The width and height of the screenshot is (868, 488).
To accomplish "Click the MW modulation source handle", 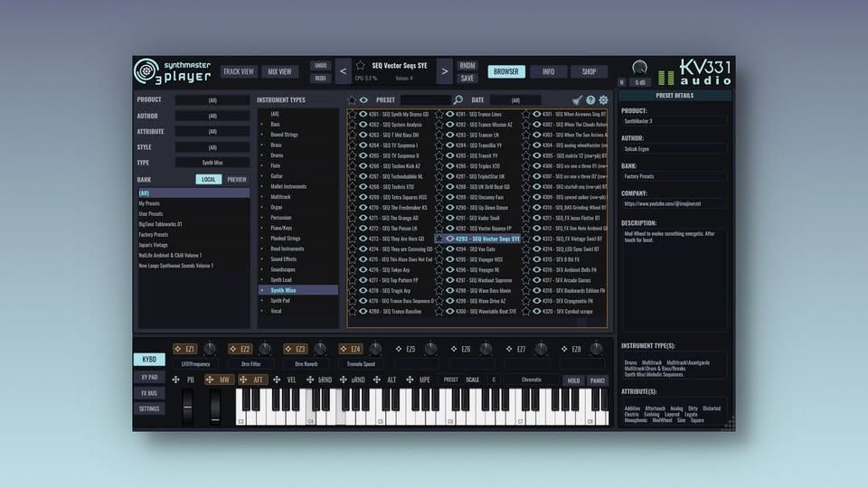I will click(210, 380).
